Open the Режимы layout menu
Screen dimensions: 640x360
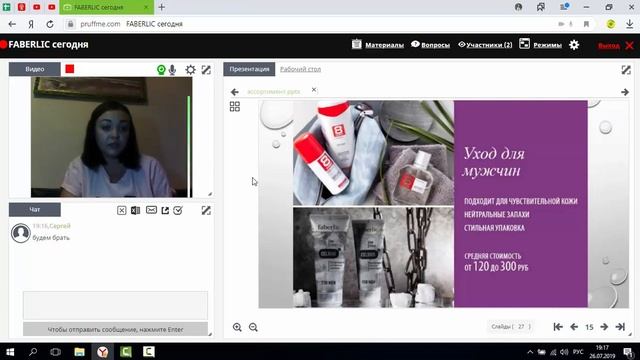pyautogui.click(x=540, y=44)
